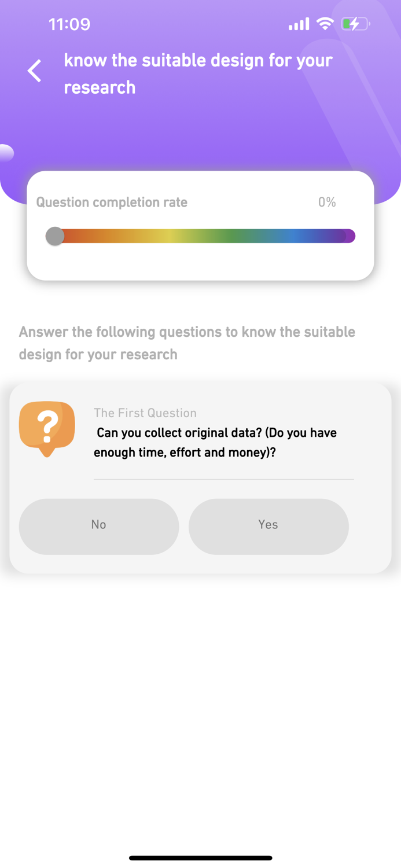Collapse the completion rate panel
401x868 pixels.
pos(200,225)
